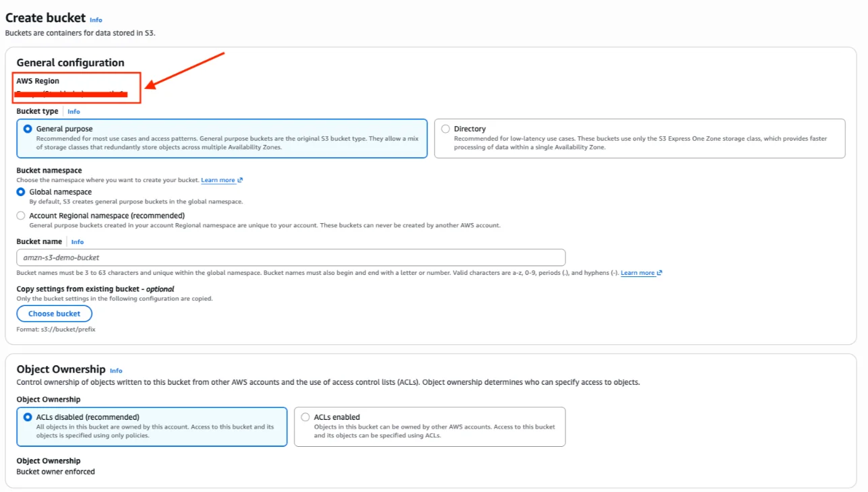Choose Account Regional namespace option
Viewport: 868px width, 492px height.
coord(21,216)
